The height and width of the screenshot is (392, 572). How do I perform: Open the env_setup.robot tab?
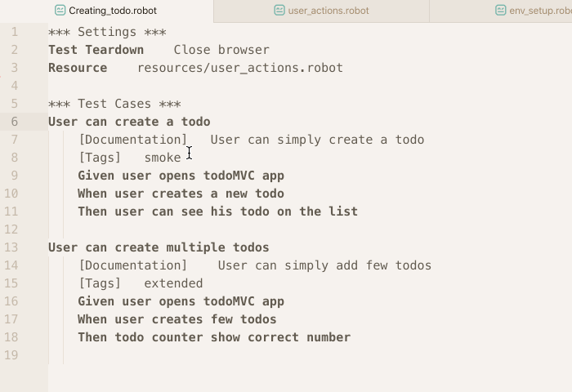point(500,11)
